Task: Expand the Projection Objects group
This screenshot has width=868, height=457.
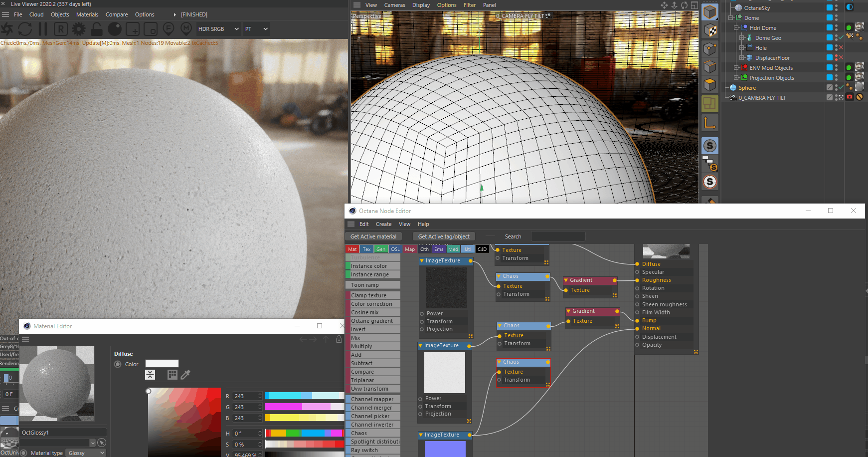Action: 736,78
